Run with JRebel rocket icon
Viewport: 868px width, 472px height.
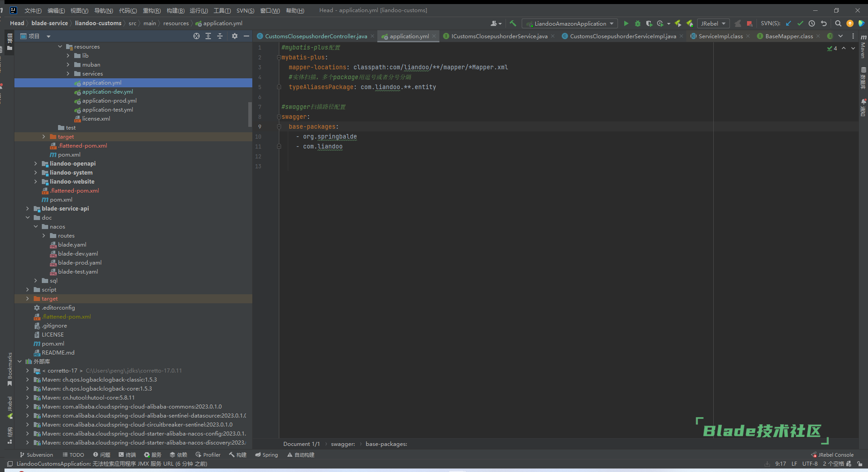click(x=678, y=23)
